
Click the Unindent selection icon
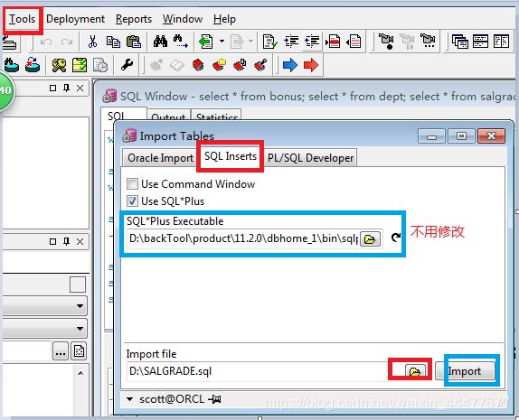(x=312, y=42)
